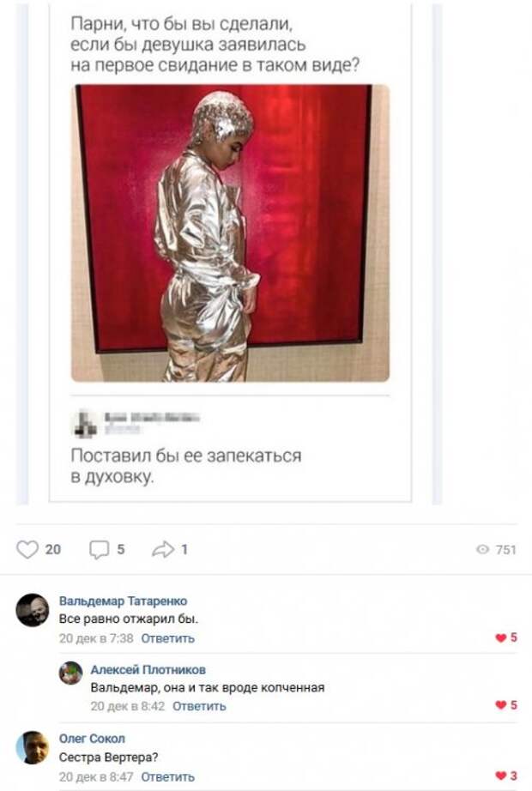This screenshot has height=791, width=532.
Task: Open the Алексей Плотников profile link
Action: (x=148, y=669)
